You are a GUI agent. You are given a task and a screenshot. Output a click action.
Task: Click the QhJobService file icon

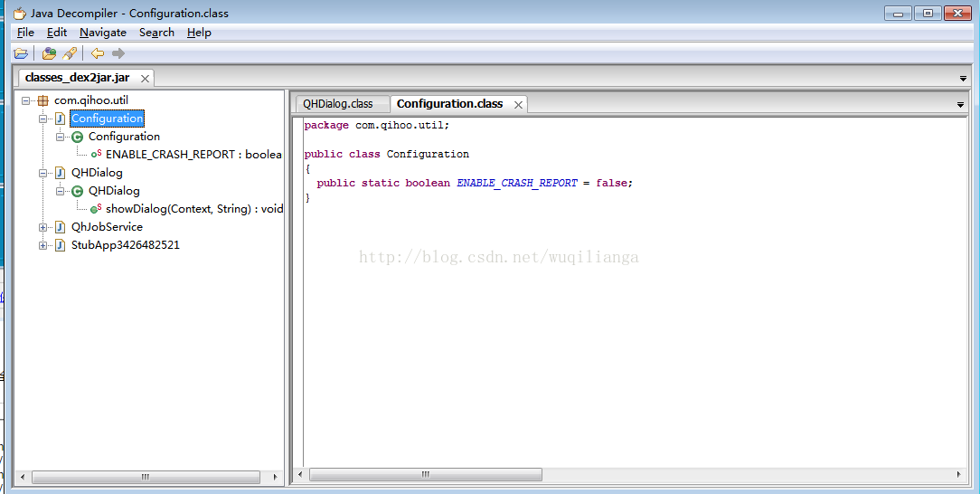tap(60, 227)
